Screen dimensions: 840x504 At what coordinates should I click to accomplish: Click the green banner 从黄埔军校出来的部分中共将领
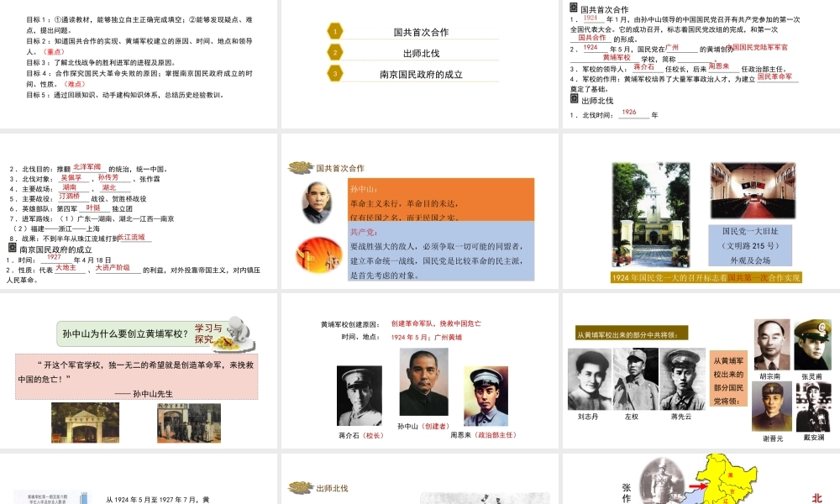pos(631,333)
